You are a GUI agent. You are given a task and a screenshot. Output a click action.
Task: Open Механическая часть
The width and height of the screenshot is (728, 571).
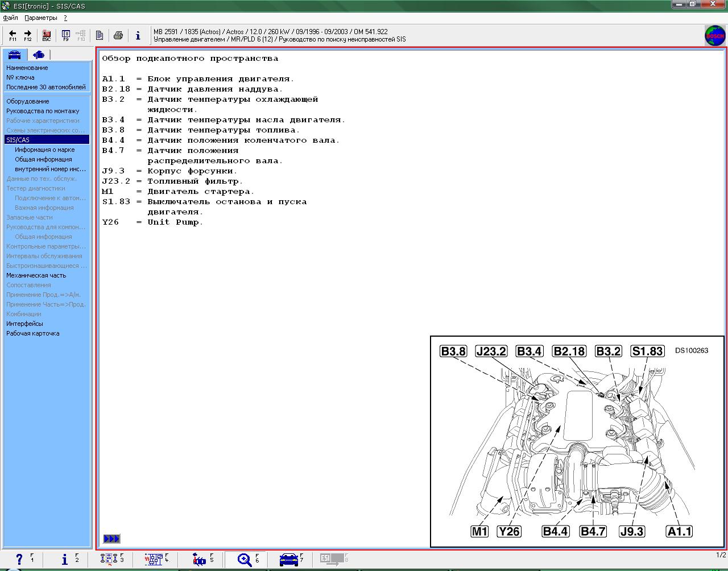click(x=36, y=275)
